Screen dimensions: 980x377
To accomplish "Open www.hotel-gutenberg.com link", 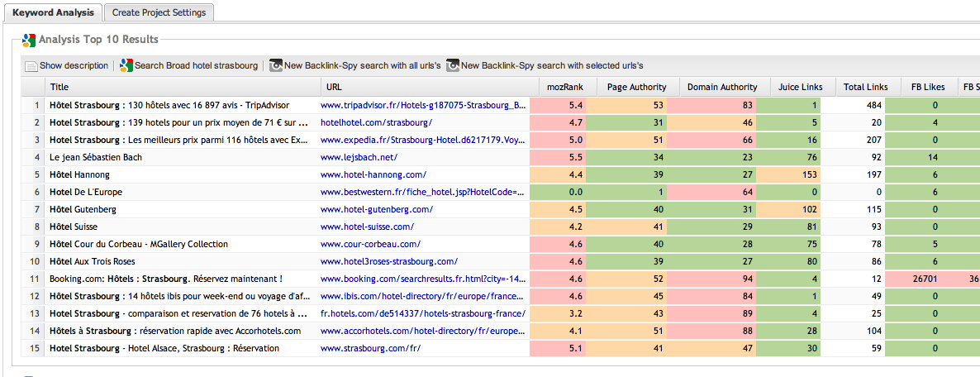I will pos(377,209).
